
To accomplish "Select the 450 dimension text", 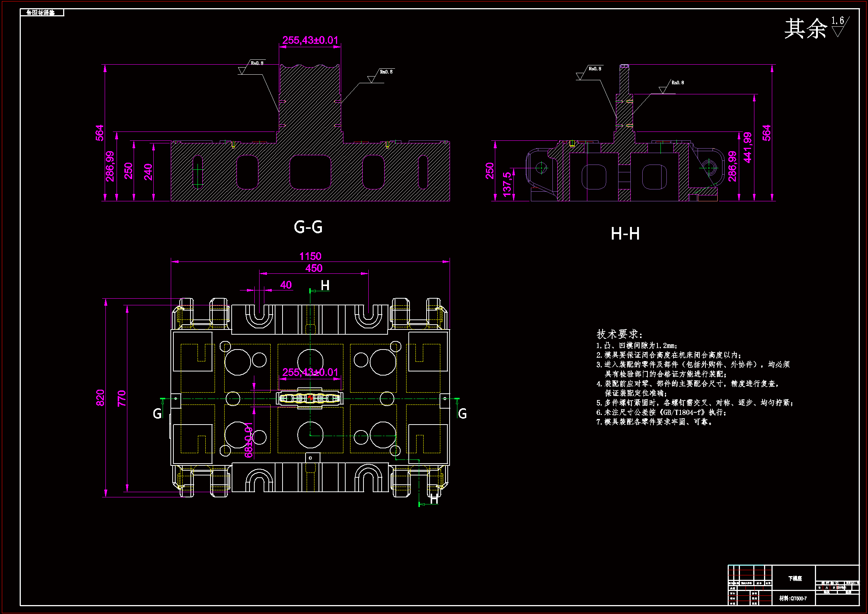I will coord(314,268).
